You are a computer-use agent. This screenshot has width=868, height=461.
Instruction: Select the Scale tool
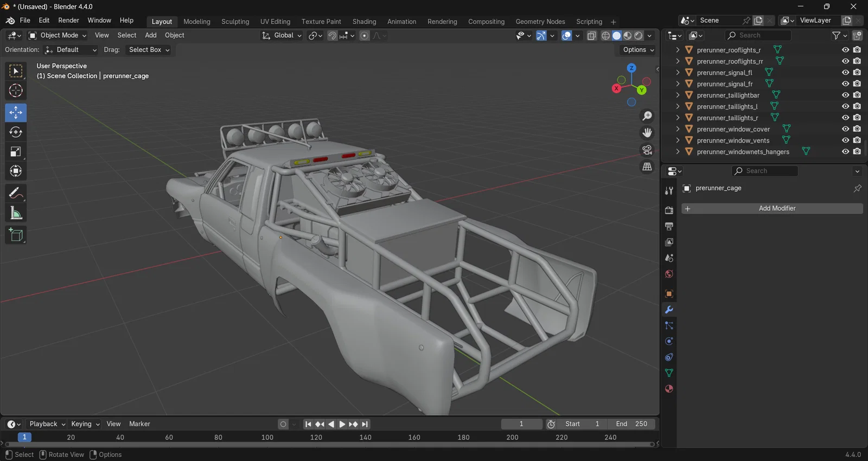coord(16,152)
